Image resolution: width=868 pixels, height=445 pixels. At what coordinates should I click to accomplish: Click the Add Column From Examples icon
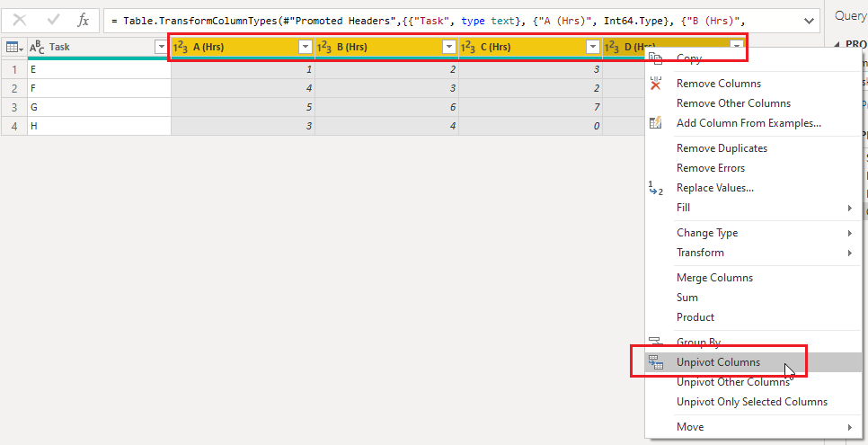click(655, 123)
